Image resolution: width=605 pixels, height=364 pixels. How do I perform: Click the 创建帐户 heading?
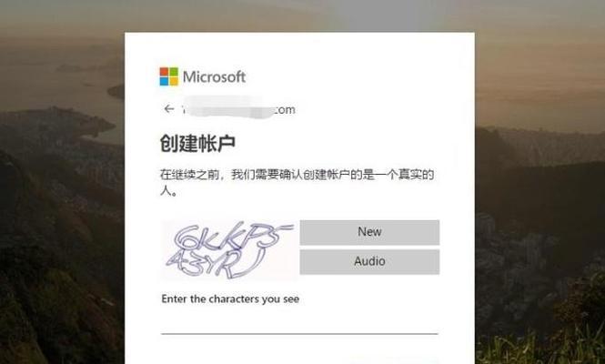coord(197,143)
